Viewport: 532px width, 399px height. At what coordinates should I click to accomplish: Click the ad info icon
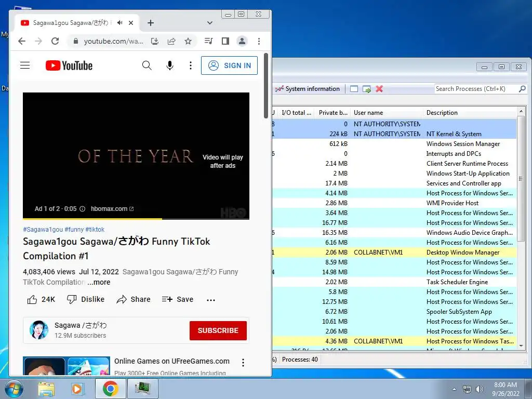tap(82, 209)
